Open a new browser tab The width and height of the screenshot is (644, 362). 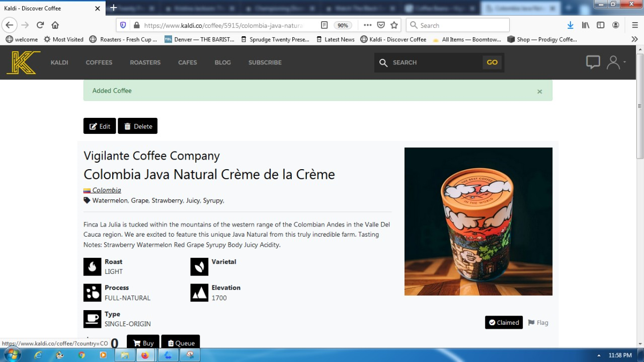click(x=114, y=8)
